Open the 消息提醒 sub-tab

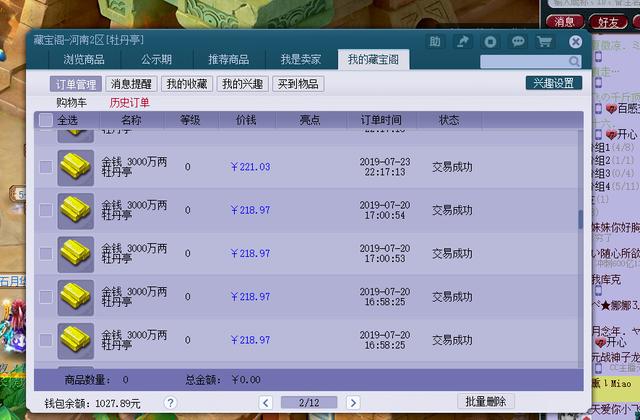point(131,84)
